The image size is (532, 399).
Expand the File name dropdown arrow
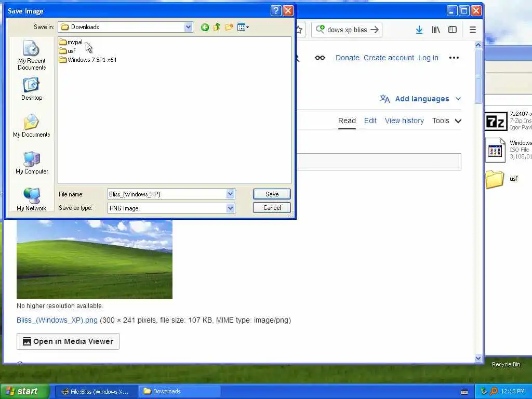pos(230,194)
